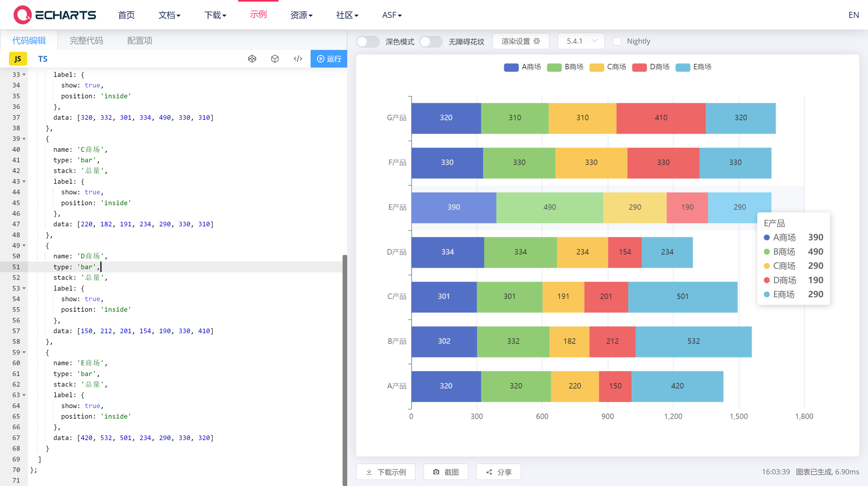
Task: Switch to the TS tab
Action: tap(43, 59)
